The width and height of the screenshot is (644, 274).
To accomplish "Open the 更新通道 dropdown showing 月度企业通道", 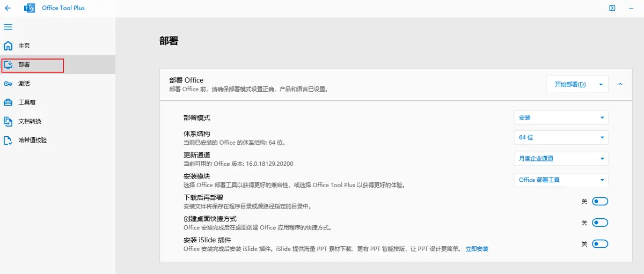I will point(561,159).
